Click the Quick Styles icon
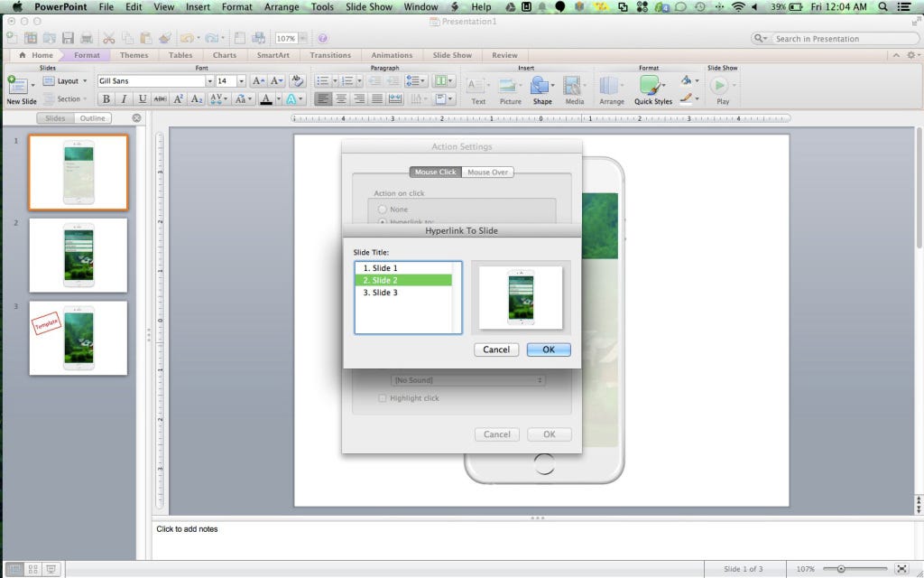Screen dimensions: 924x578 pyautogui.click(x=650, y=86)
